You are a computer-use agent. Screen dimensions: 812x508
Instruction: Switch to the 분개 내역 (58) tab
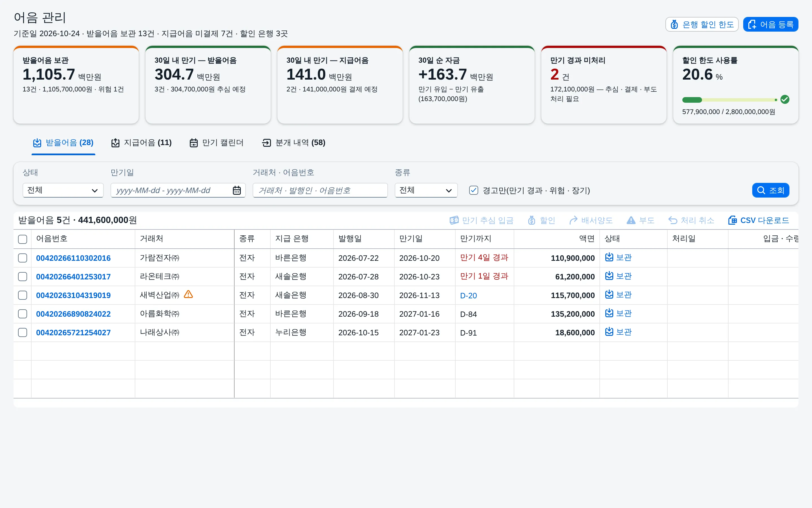click(x=294, y=143)
